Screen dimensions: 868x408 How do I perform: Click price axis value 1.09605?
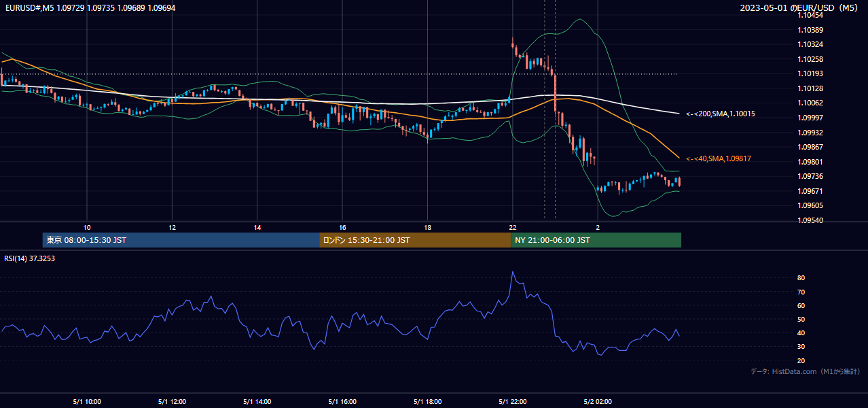pos(810,205)
